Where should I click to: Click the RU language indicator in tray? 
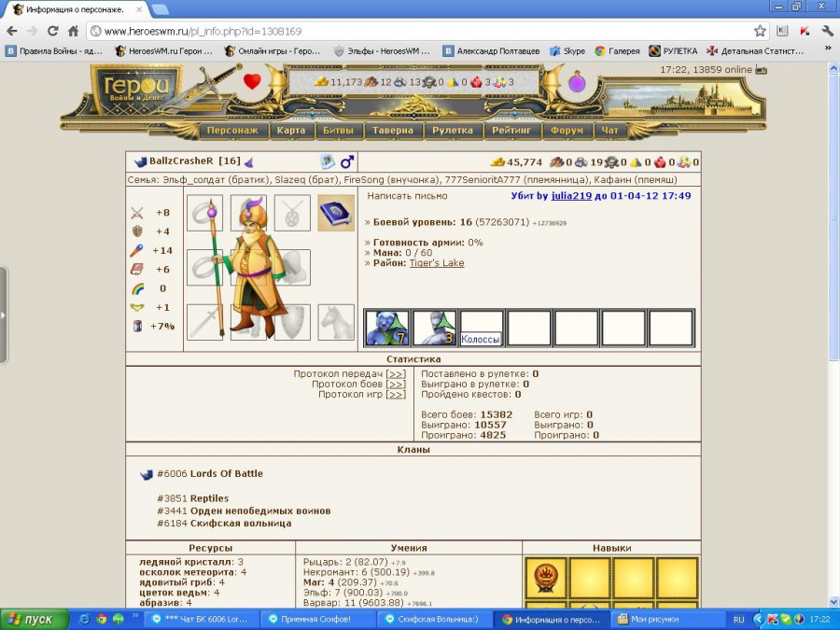point(739,620)
